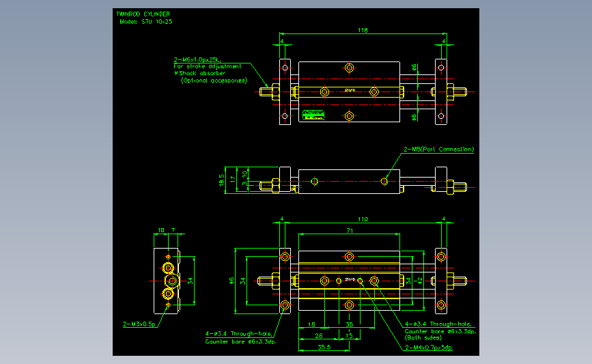
Task: Select the 17 vertical dimension
Action: click(233, 180)
